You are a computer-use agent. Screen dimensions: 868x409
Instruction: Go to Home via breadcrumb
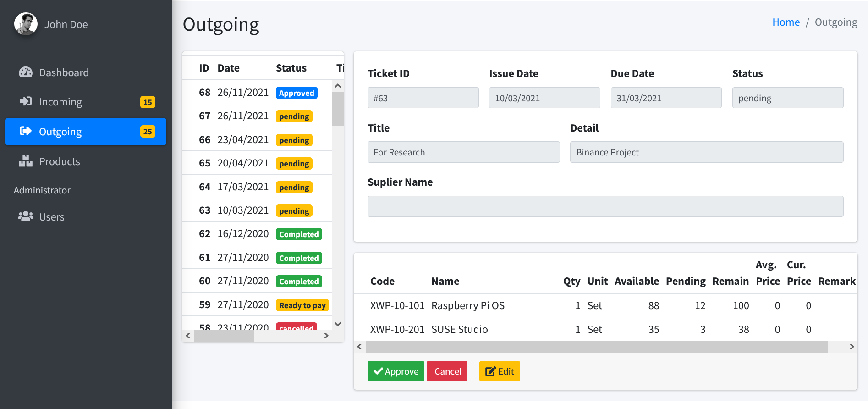tap(786, 22)
